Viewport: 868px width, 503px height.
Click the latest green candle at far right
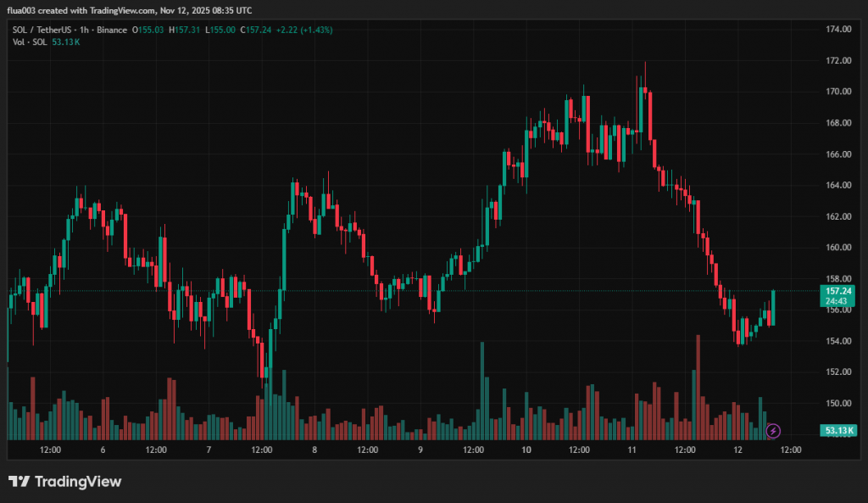(x=773, y=308)
